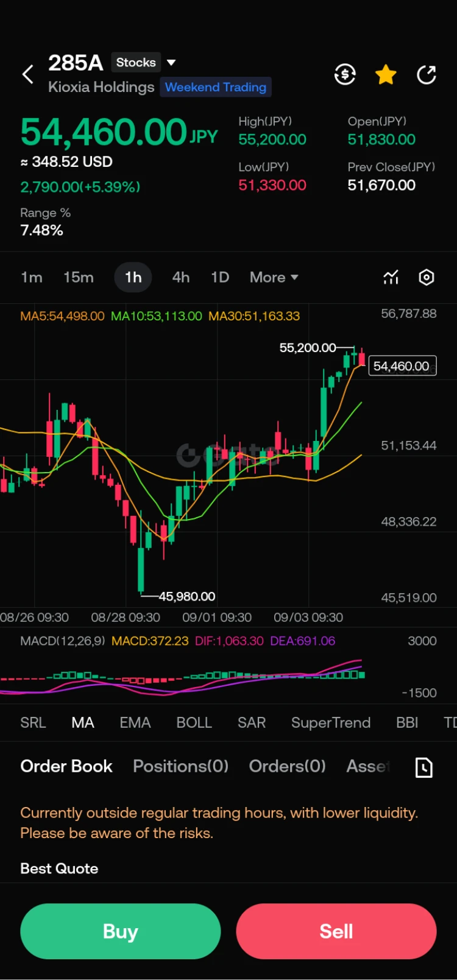Tap the MACD(12,26,9) label
Screen dimensions: 457x980
[x=63, y=641]
